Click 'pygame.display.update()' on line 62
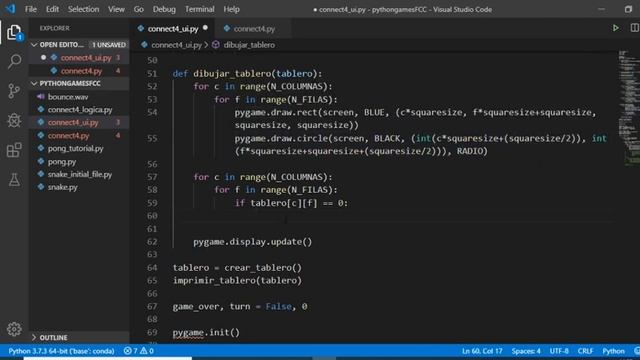 coord(253,242)
